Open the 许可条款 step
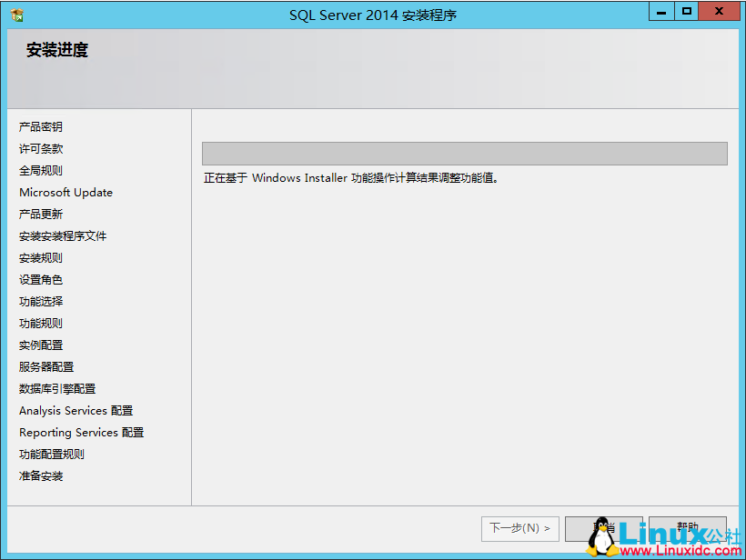 (39, 148)
